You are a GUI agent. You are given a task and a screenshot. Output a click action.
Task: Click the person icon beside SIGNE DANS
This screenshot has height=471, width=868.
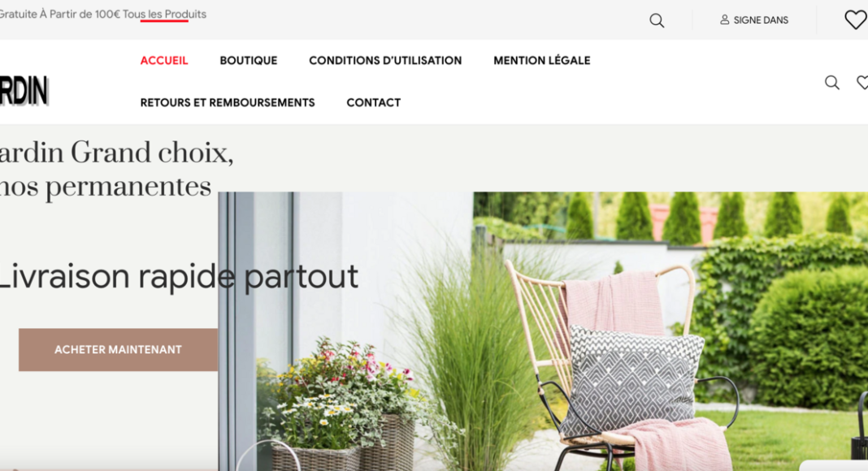pos(724,20)
